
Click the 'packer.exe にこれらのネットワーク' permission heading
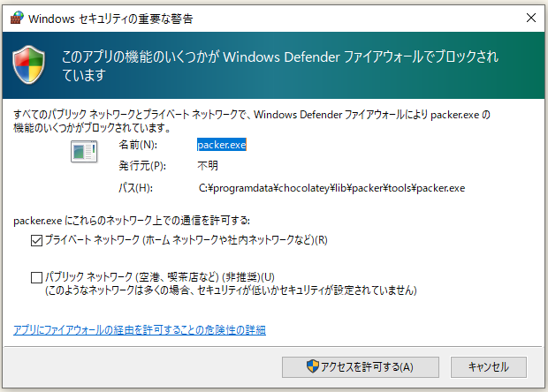132,221
